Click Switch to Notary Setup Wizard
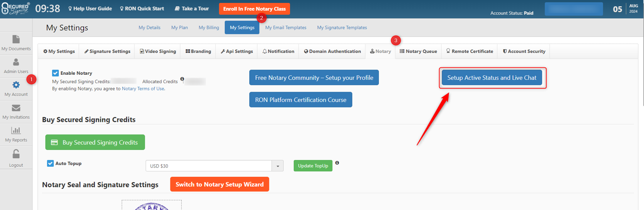Screen dimensions: 644x210 click(219, 184)
